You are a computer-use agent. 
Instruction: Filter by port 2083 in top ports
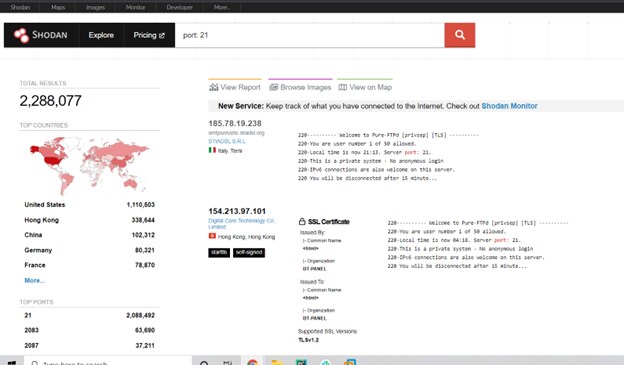(x=31, y=330)
